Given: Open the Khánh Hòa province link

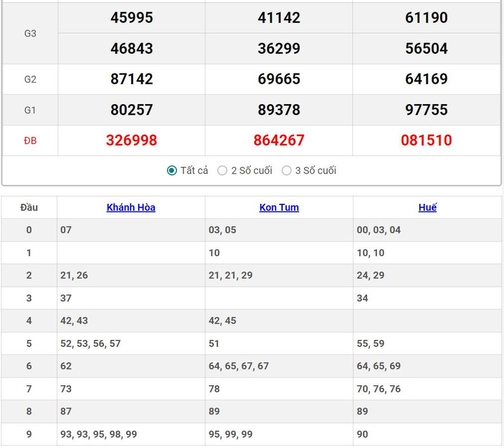Looking at the screenshot, I should click(x=131, y=207).
